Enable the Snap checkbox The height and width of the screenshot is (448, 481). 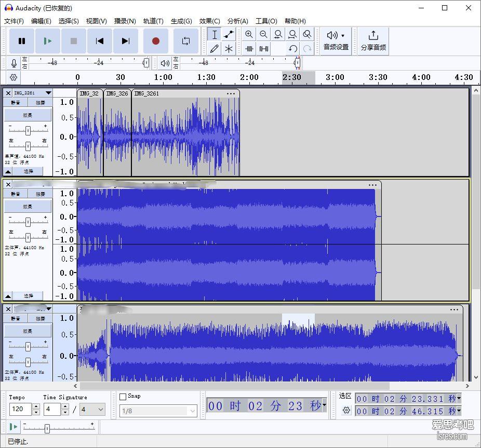coord(123,397)
